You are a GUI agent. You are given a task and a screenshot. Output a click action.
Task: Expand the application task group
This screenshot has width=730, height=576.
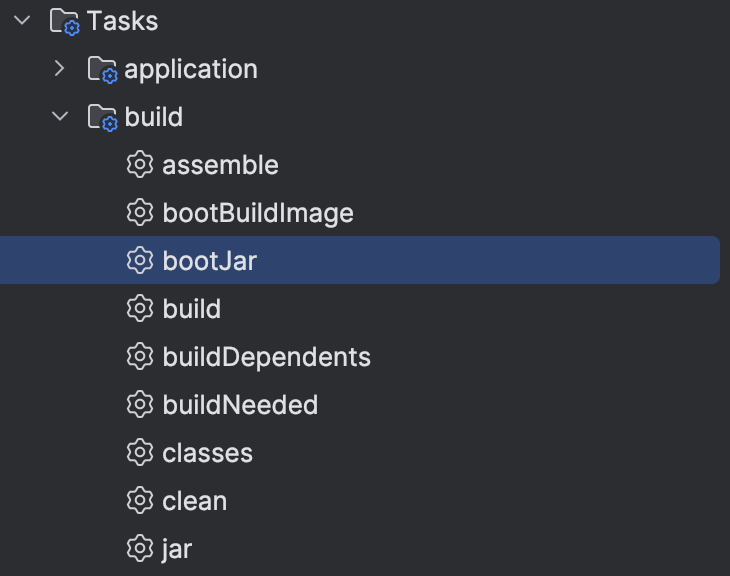pos(60,68)
